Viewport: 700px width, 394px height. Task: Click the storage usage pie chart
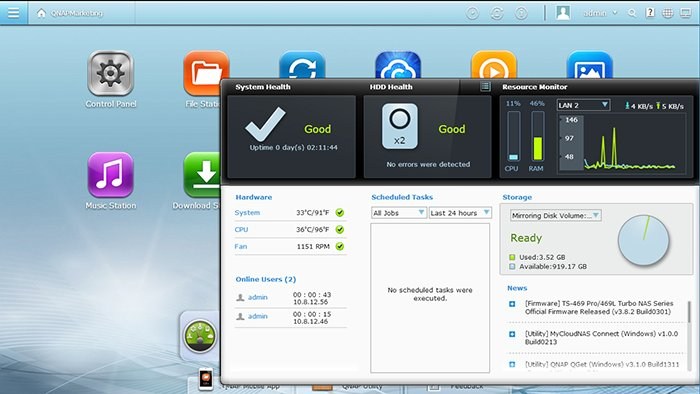[x=643, y=241]
